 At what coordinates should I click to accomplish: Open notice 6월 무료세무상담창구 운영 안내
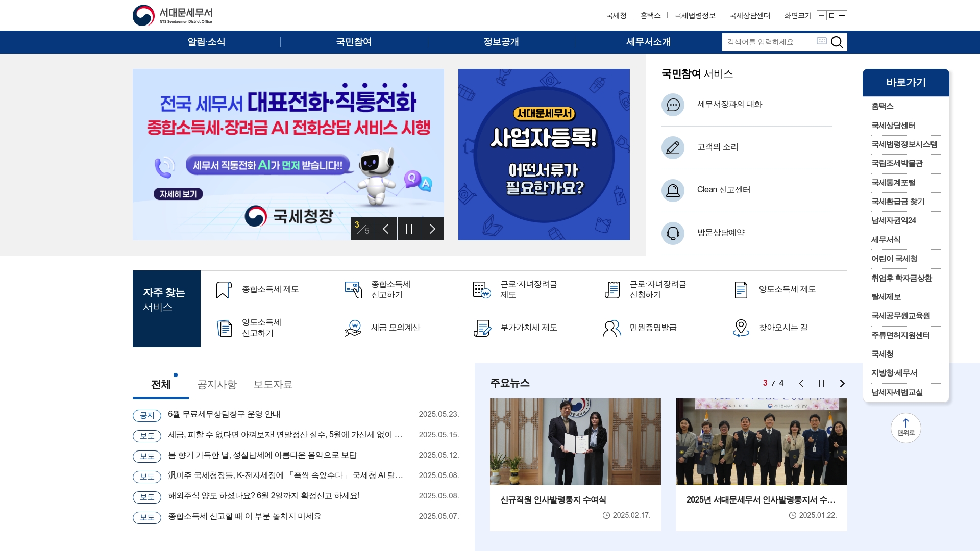pyautogui.click(x=224, y=414)
